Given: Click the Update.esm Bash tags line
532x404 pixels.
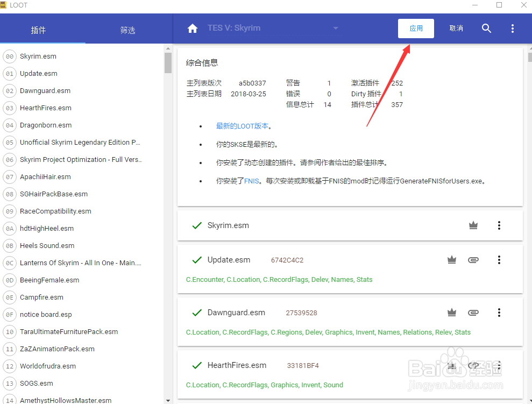Looking at the screenshot, I should [279, 280].
